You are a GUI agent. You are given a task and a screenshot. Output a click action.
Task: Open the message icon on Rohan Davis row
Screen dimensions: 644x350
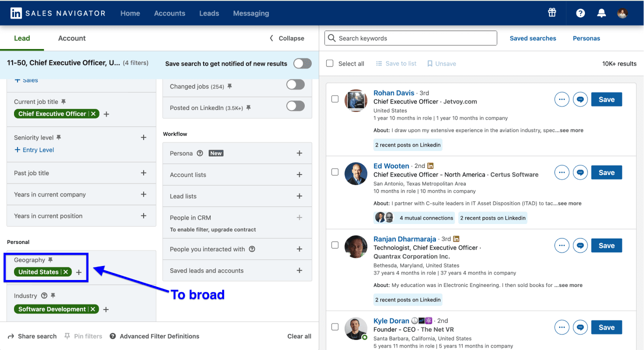point(580,99)
